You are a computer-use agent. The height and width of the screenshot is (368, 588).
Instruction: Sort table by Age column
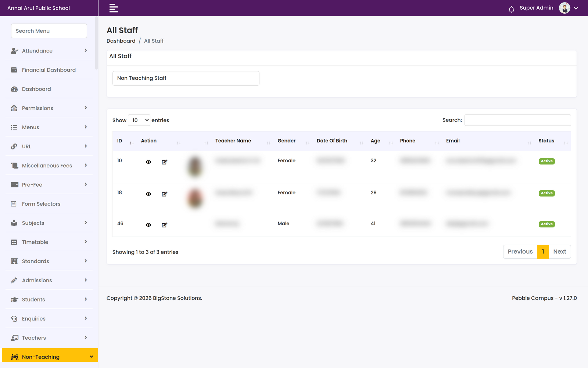click(381, 141)
